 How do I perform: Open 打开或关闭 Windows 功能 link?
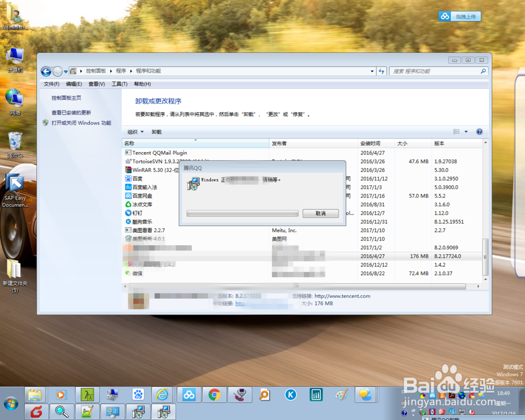[x=81, y=123]
